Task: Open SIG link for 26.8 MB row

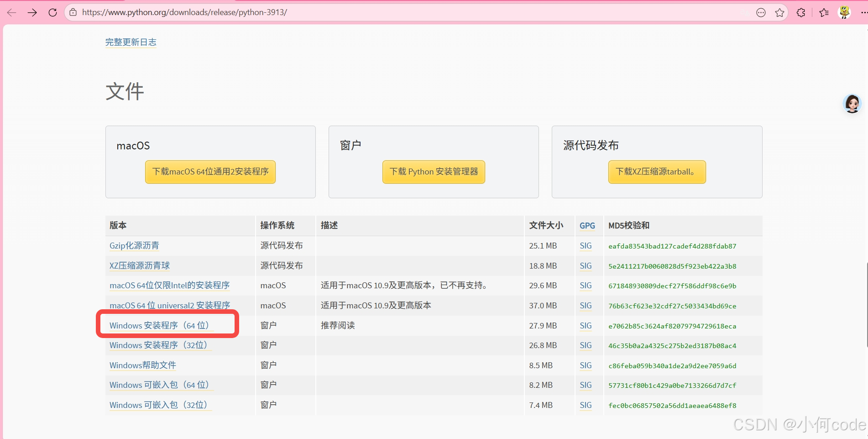Action: point(586,345)
